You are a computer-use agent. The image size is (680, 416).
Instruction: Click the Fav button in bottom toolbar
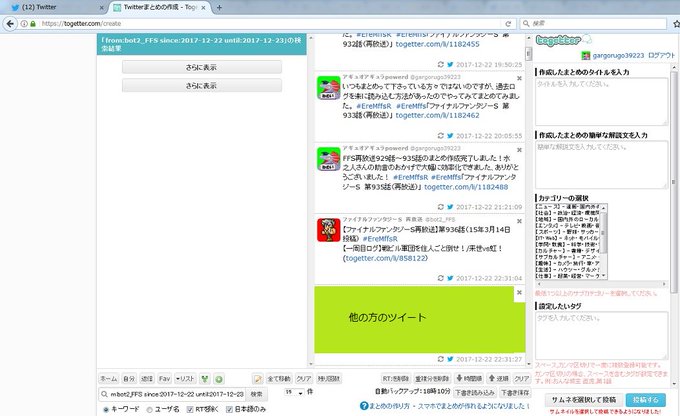[164, 379]
